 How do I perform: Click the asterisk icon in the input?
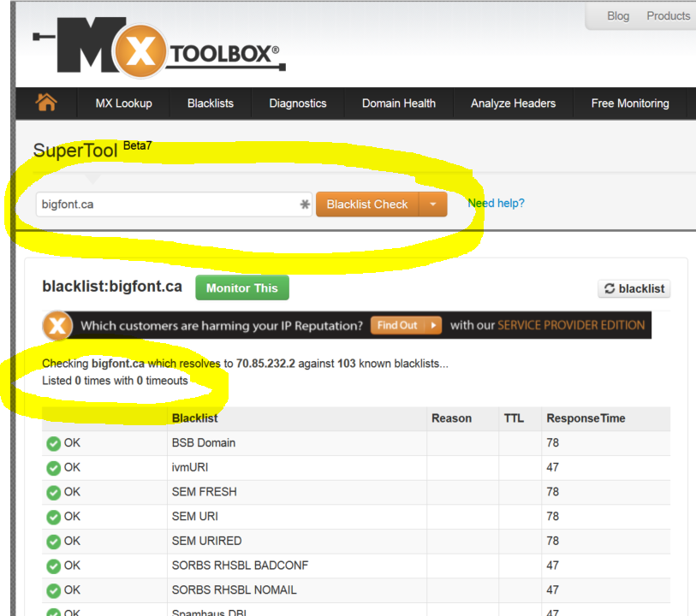pos(305,204)
